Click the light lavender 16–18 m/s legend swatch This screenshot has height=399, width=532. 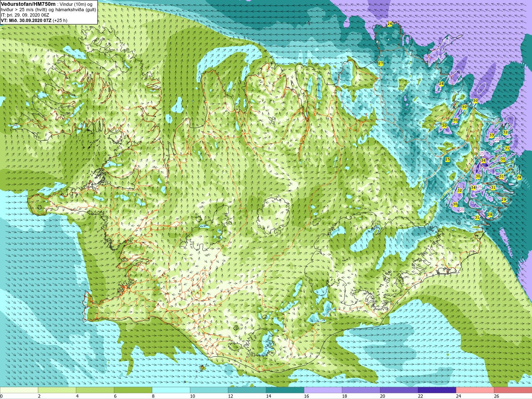click(323, 390)
